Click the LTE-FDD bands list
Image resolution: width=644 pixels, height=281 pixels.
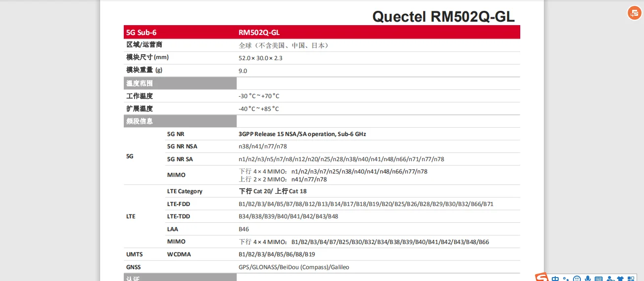coord(366,204)
